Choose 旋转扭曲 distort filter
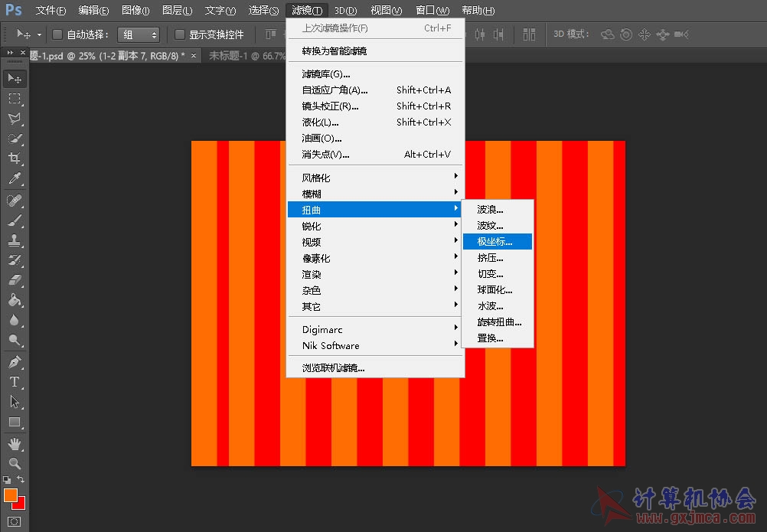The width and height of the screenshot is (767, 532). (498, 322)
